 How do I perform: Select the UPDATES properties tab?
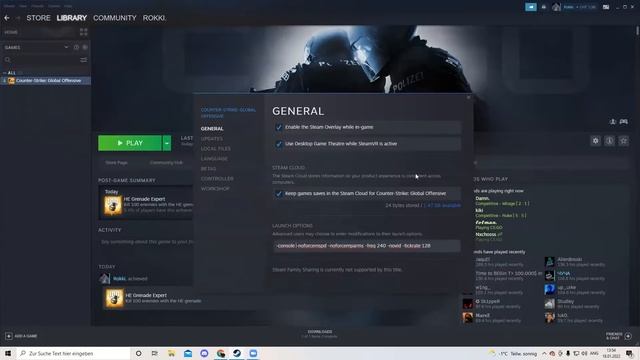212,139
